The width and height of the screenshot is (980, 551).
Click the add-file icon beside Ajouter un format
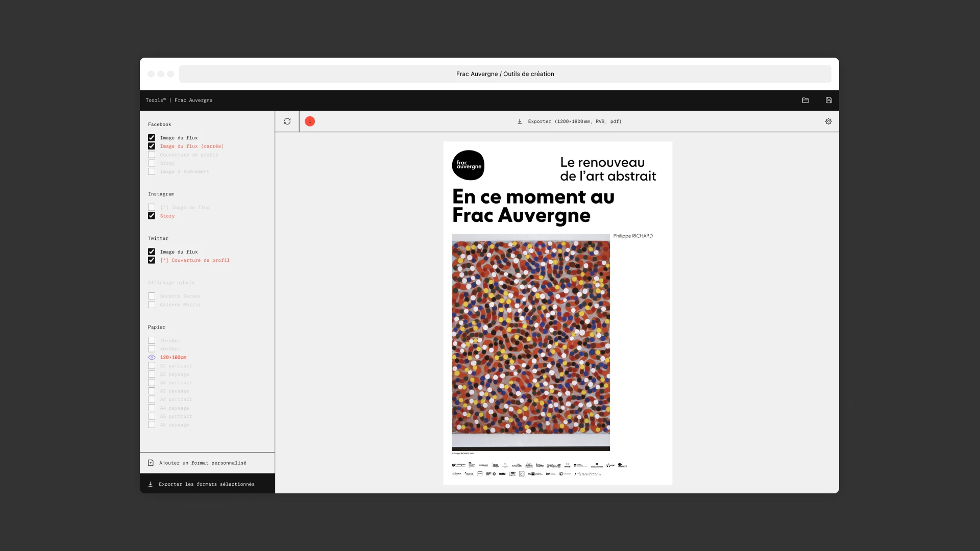(151, 463)
